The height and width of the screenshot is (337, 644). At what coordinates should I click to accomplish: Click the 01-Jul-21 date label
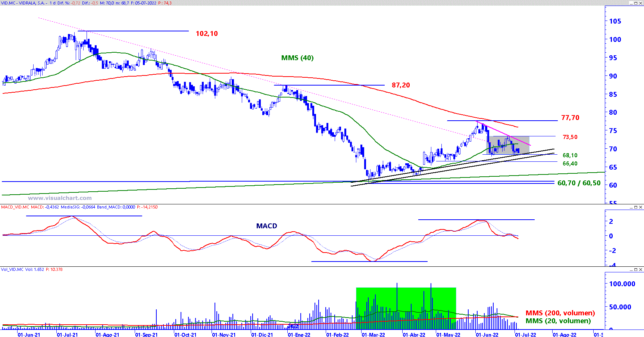pos(68,335)
